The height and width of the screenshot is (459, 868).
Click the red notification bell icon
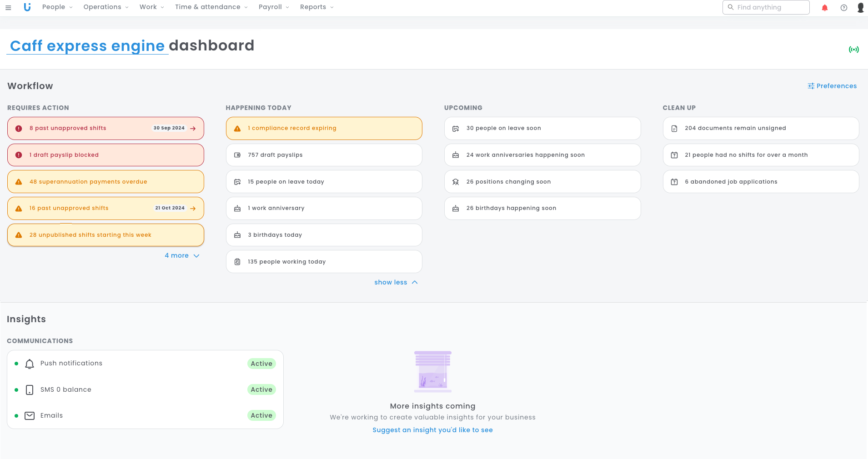824,8
